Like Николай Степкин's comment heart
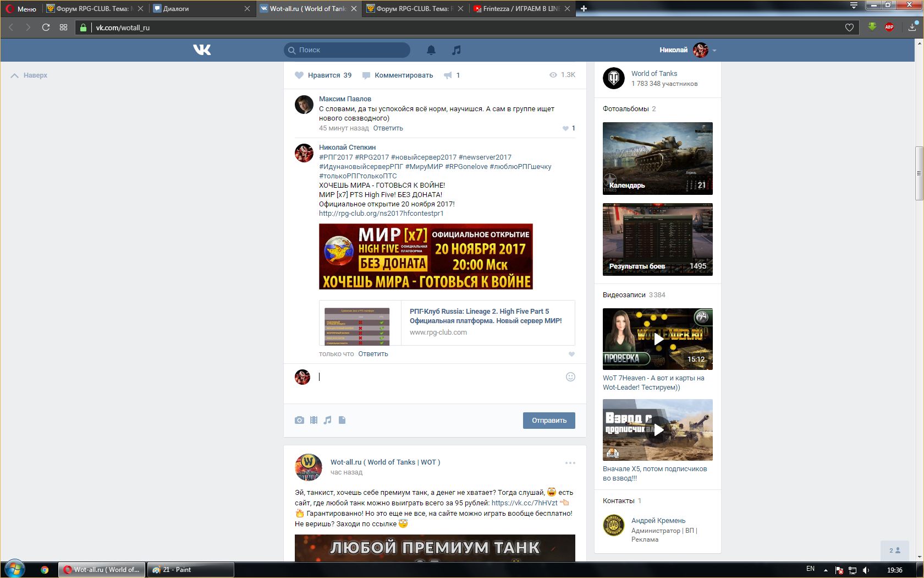This screenshot has height=578, width=924. tap(571, 354)
